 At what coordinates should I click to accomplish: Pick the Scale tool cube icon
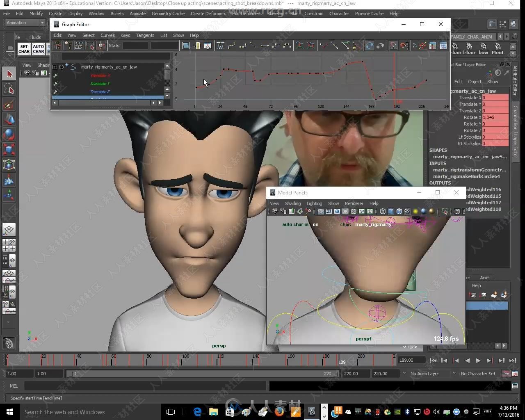(x=9, y=149)
